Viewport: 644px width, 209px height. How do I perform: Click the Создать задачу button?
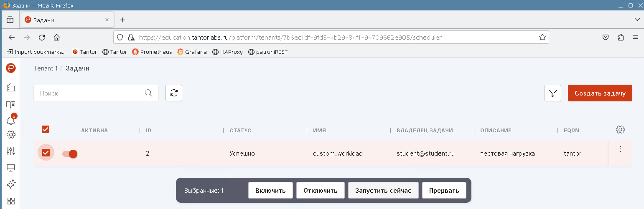600,93
